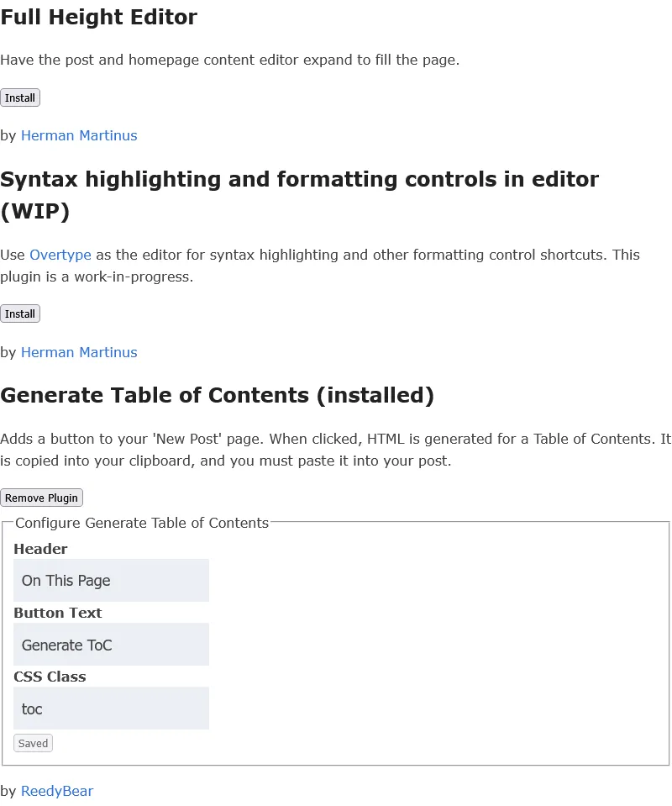Click Install for Syntax highlighting plugin
672x806 pixels.
pyautogui.click(x=20, y=313)
